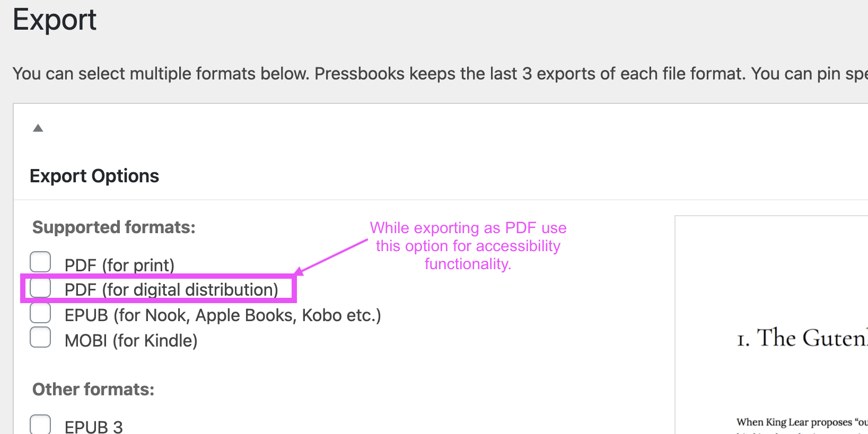Click the Export page title

(55, 20)
